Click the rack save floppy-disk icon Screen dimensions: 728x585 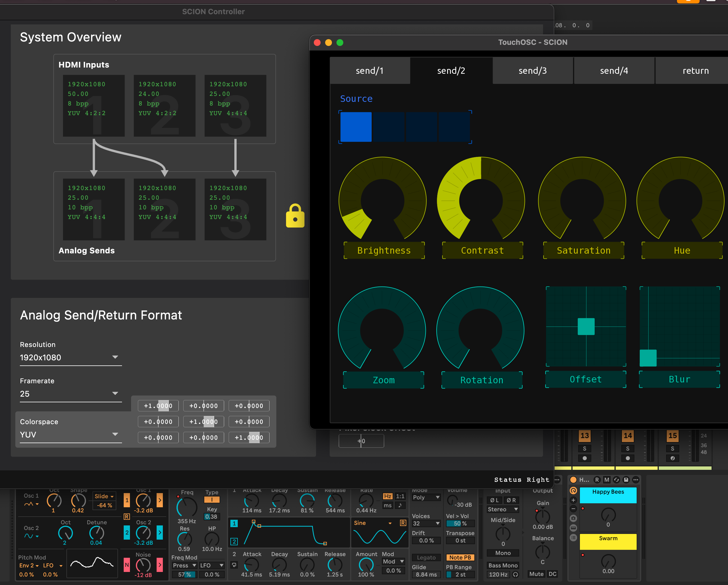point(626,480)
